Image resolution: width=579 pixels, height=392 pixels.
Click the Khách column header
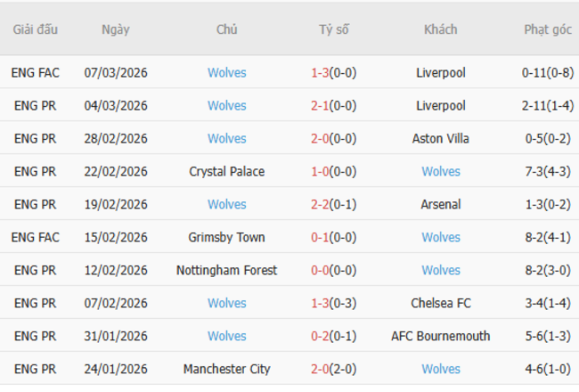tap(441, 29)
